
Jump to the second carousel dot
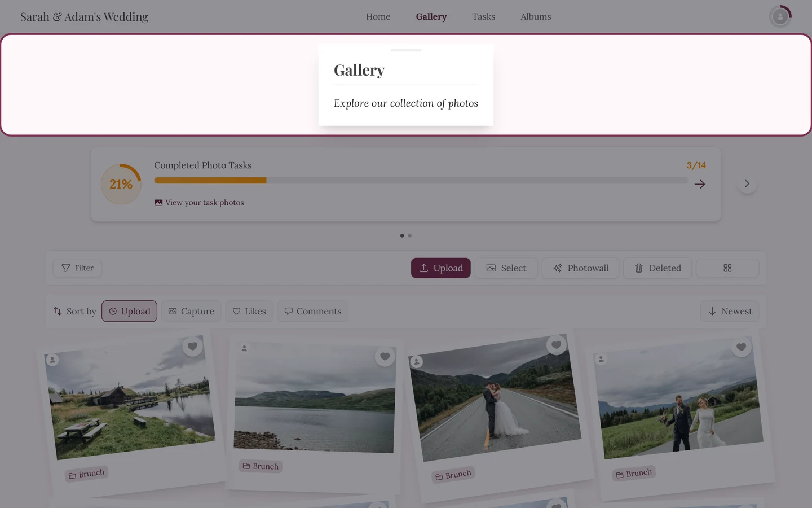[410, 235]
